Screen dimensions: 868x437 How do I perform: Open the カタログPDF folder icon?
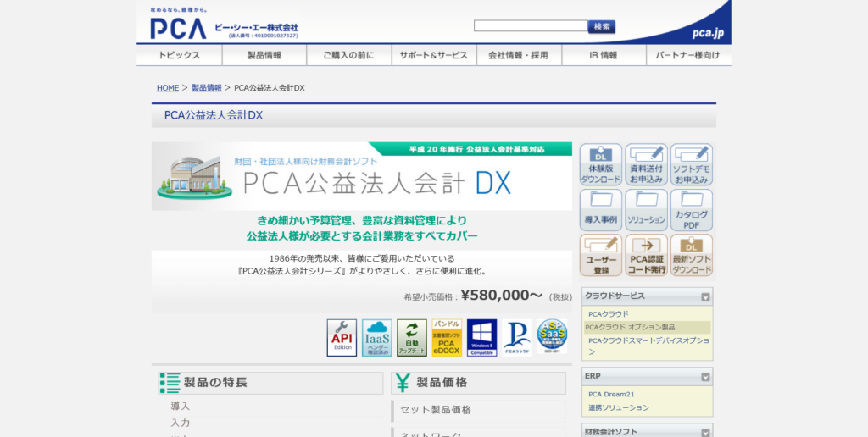[x=692, y=210]
